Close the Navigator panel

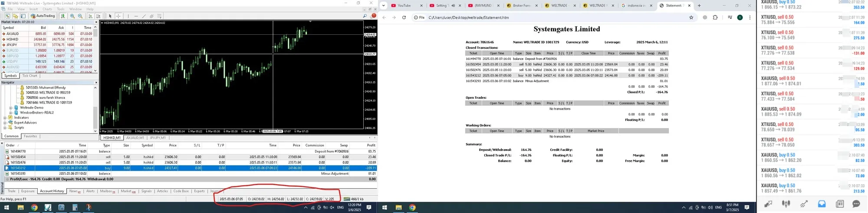(96, 82)
